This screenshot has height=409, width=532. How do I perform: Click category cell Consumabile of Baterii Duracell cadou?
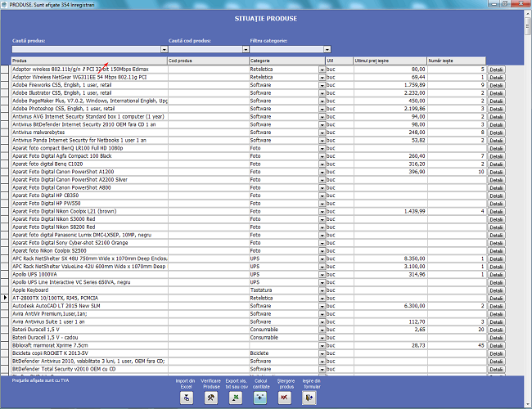pyautogui.click(x=284, y=338)
